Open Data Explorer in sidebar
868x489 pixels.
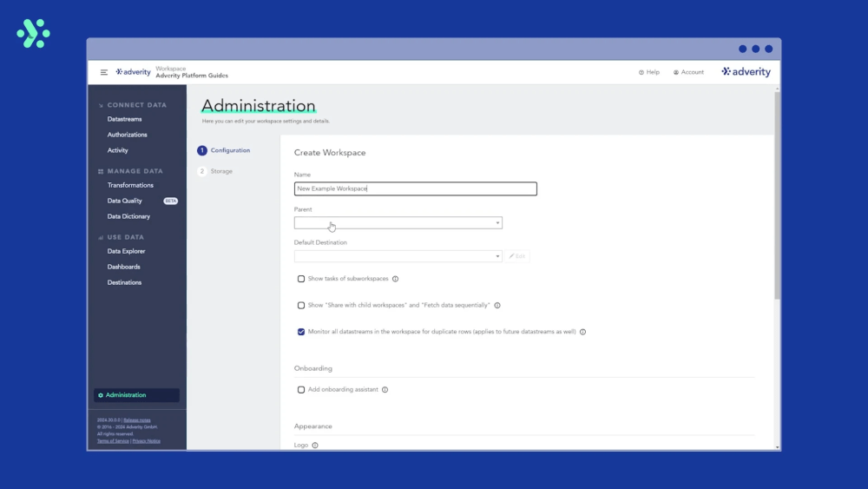tap(126, 251)
